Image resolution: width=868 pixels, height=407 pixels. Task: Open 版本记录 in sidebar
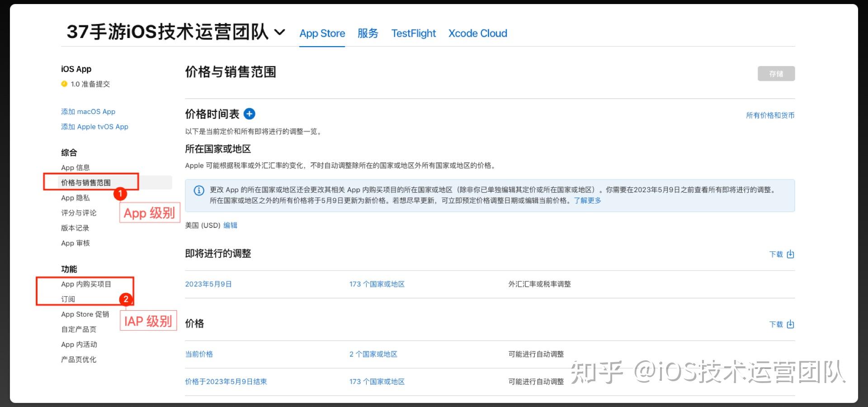[x=75, y=228]
